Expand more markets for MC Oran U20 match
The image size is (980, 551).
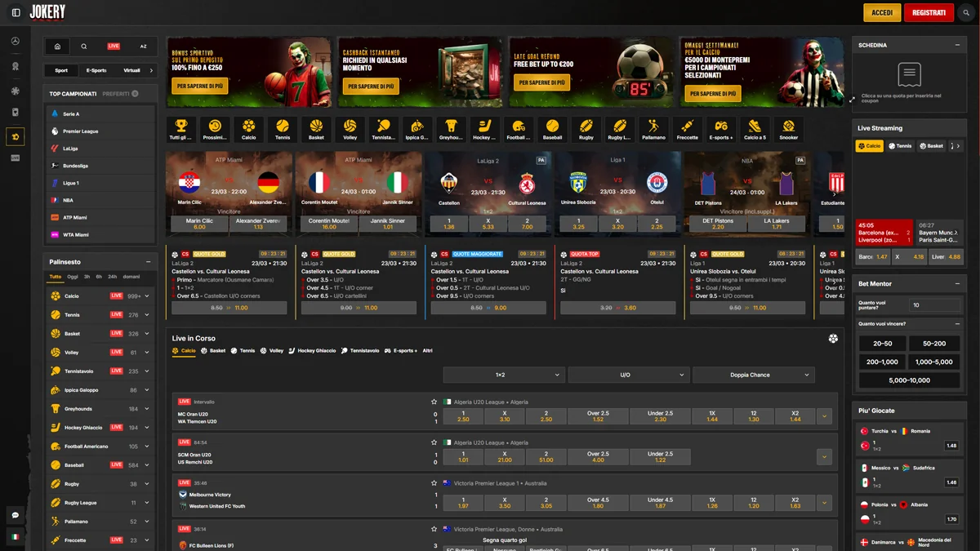(824, 416)
